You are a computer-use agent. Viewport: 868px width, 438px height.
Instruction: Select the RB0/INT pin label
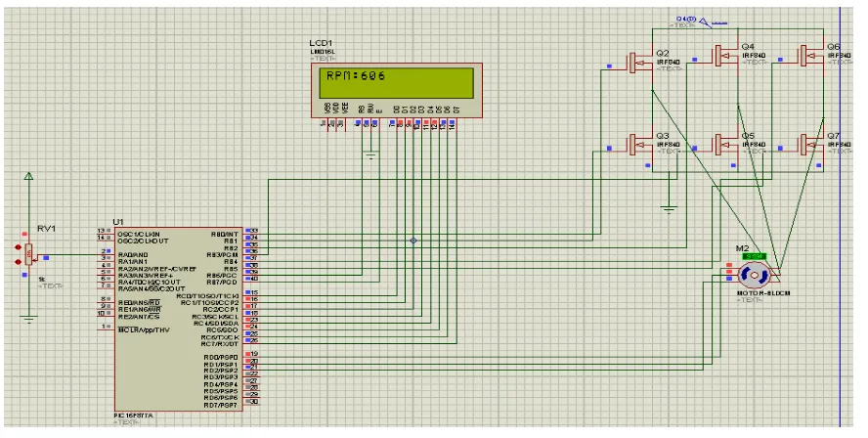225,235
